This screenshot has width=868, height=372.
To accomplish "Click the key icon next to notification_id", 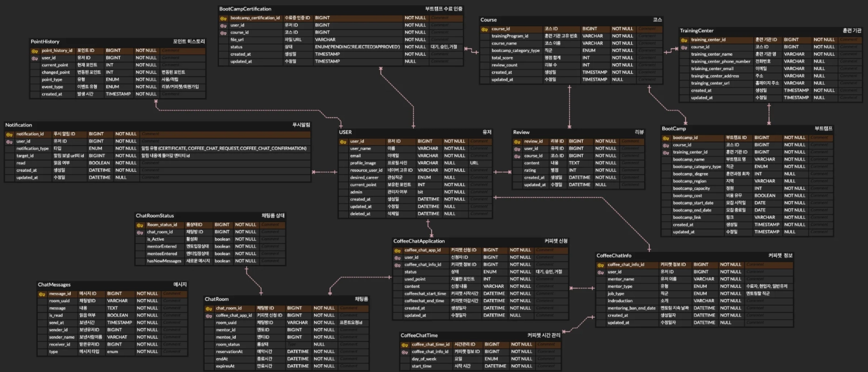I will 9,134.
